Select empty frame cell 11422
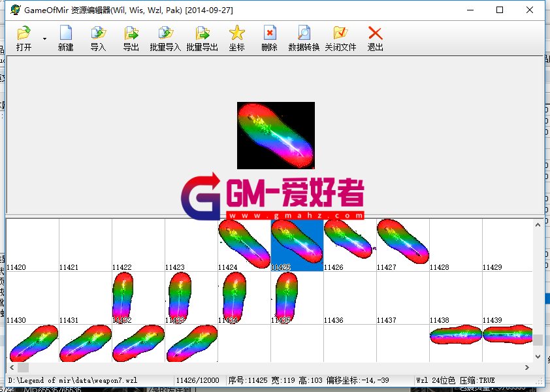This screenshot has height=392, width=550. tap(138, 245)
